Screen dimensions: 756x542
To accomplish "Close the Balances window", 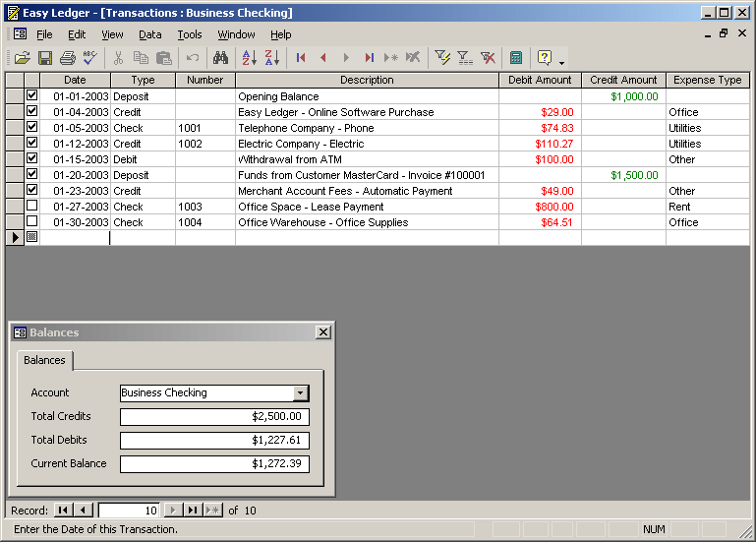I will (x=323, y=332).
